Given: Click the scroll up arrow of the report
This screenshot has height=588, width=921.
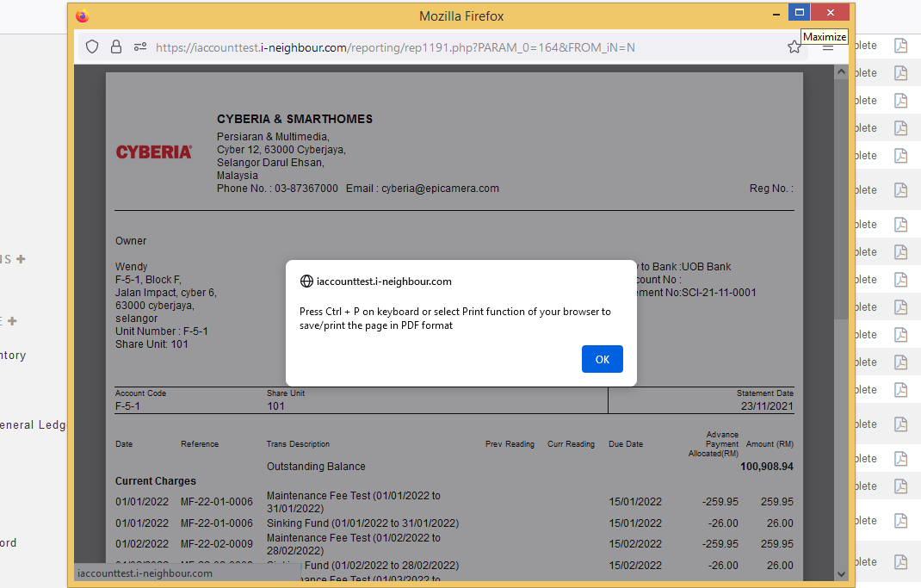Looking at the screenshot, I should pyautogui.click(x=841, y=71).
